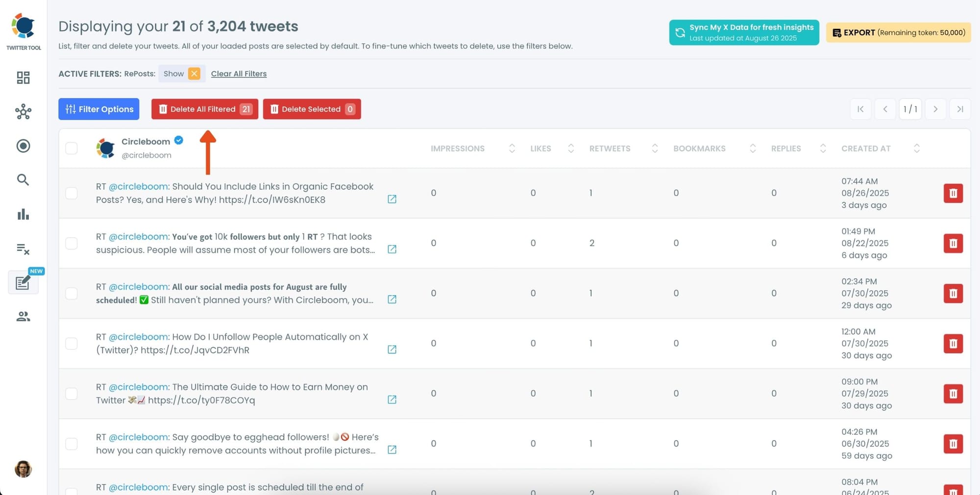The height and width of the screenshot is (495, 980).
Task: Click Delete Selected button
Action: pos(312,109)
